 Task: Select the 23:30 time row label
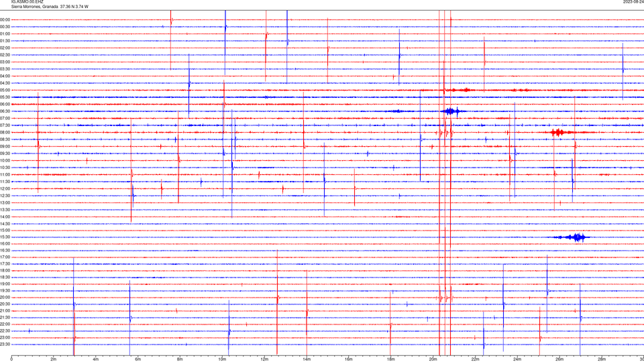pos(5,345)
